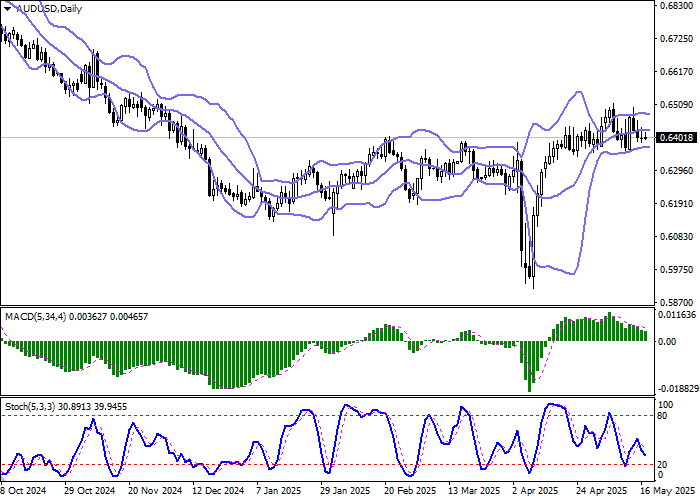Click the 12 Dec 2024 date label
The image size is (700, 500).
217,491
